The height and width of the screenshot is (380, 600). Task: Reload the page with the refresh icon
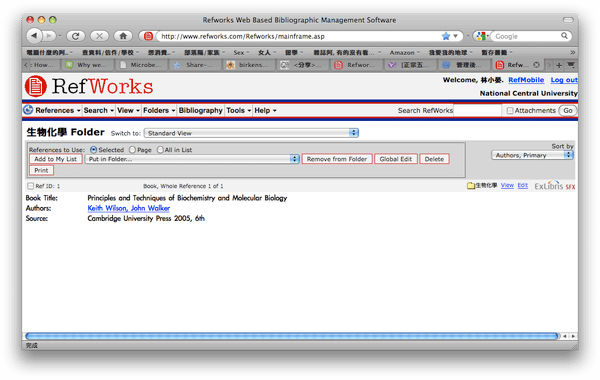pyautogui.click(x=75, y=36)
